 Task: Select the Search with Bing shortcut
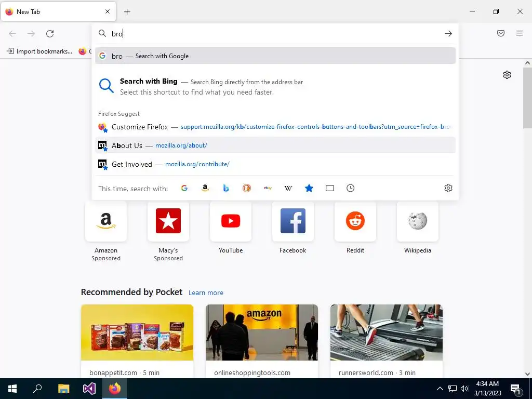(275, 87)
